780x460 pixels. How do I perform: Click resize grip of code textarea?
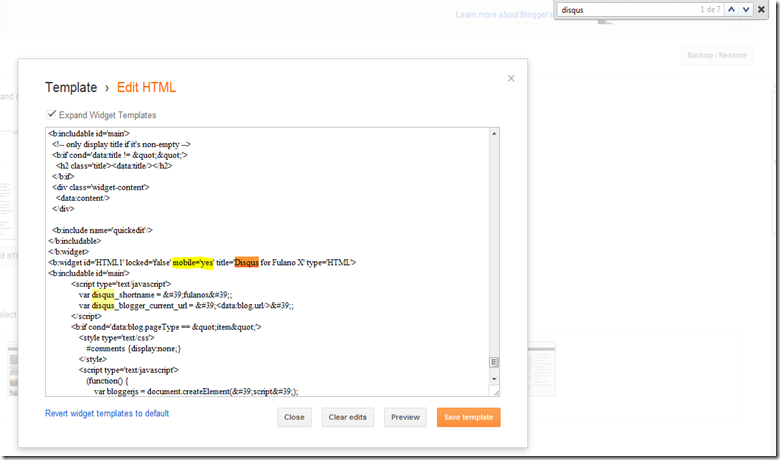point(495,392)
